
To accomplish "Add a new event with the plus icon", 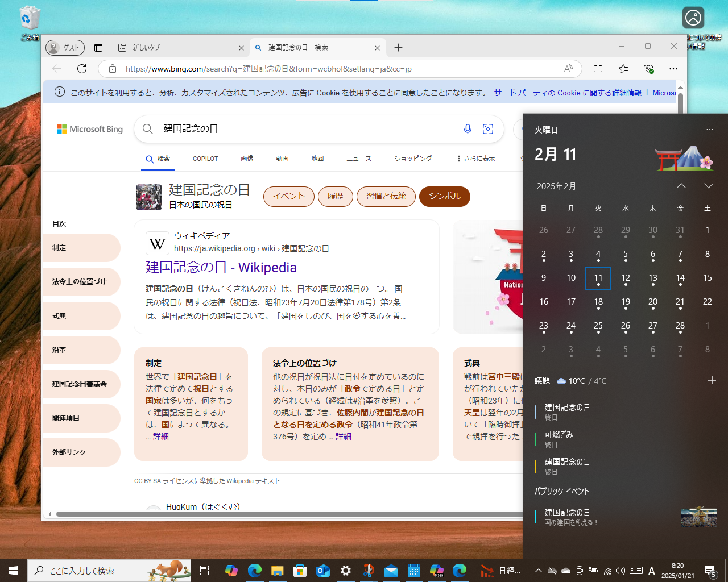I will tap(713, 380).
